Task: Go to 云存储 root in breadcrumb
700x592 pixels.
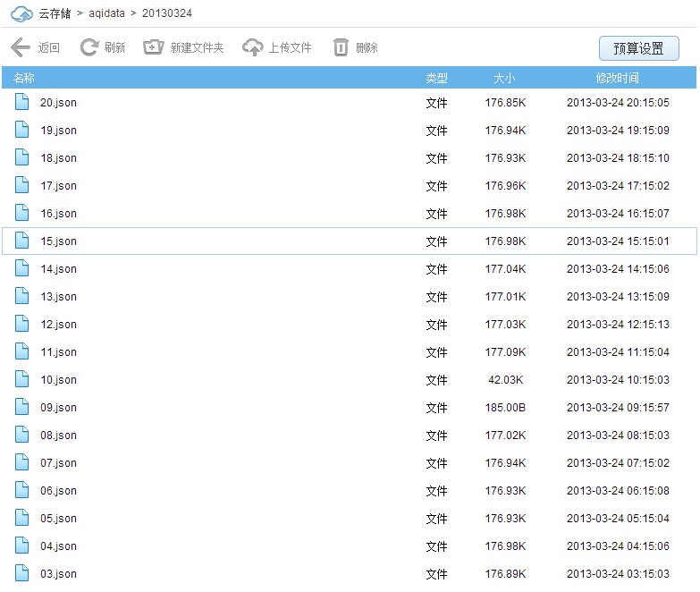Action: click(x=55, y=13)
